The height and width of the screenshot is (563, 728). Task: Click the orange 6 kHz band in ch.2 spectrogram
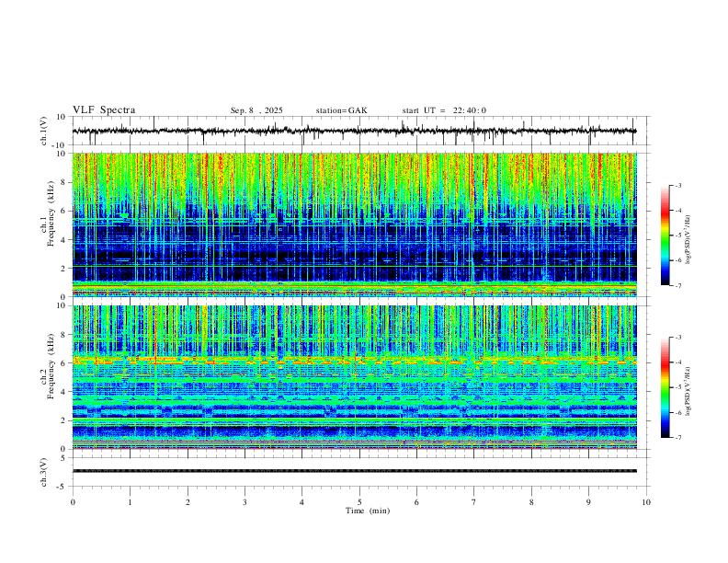pos(354,361)
